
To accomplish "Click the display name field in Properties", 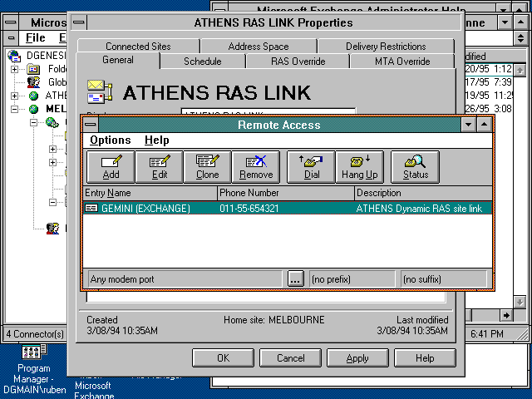I will pos(268,111).
